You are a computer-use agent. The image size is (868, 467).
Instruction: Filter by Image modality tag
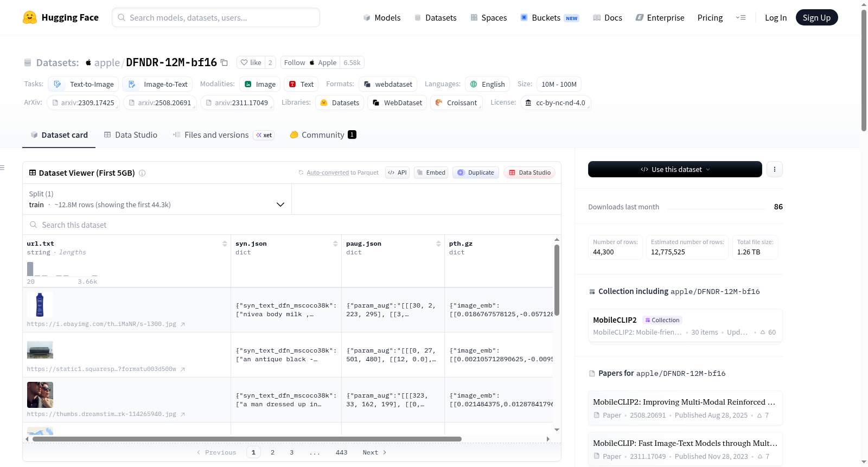click(x=260, y=84)
